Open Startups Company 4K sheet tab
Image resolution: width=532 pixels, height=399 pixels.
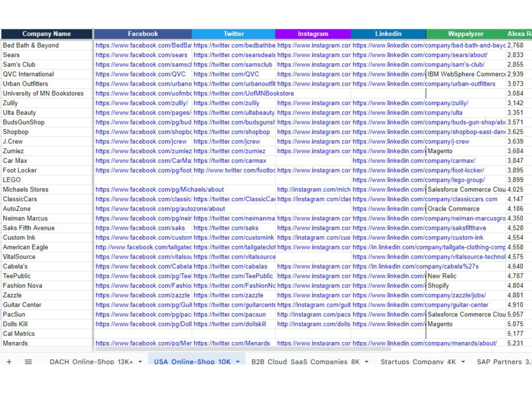(418, 362)
